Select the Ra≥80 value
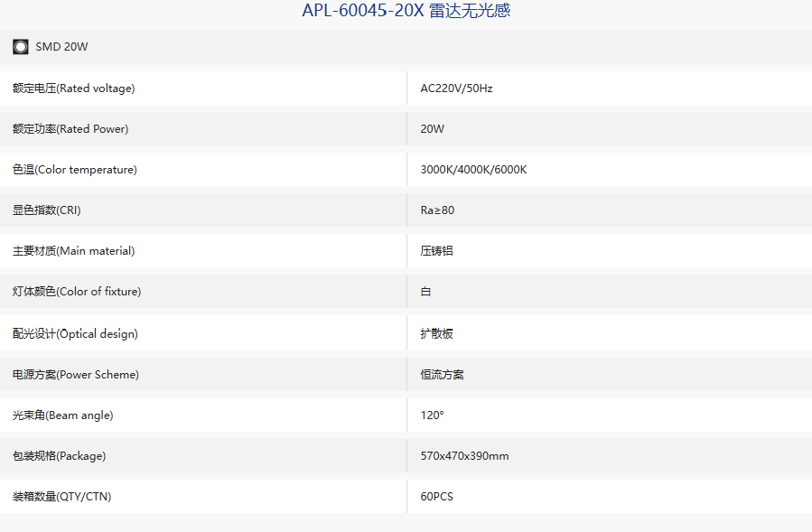Viewport: 812px width, 532px height. [x=437, y=210]
